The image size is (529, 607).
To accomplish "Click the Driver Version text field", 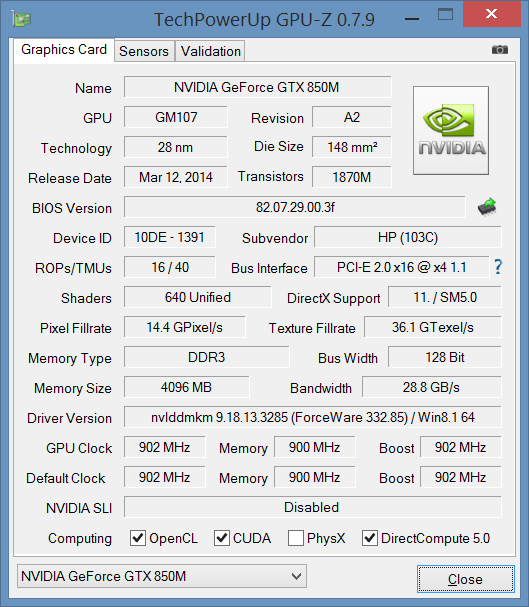I will 312,417.
